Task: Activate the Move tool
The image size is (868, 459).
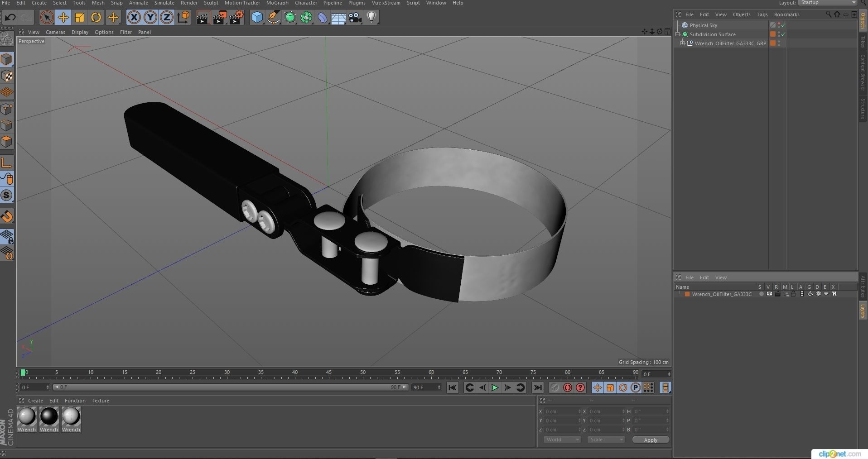Action: [63, 18]
